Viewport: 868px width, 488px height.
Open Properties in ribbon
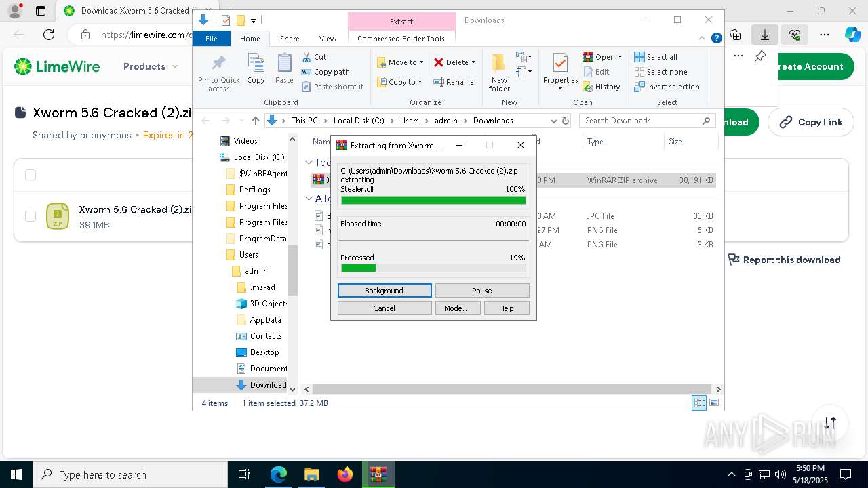[x=560, y=73]
